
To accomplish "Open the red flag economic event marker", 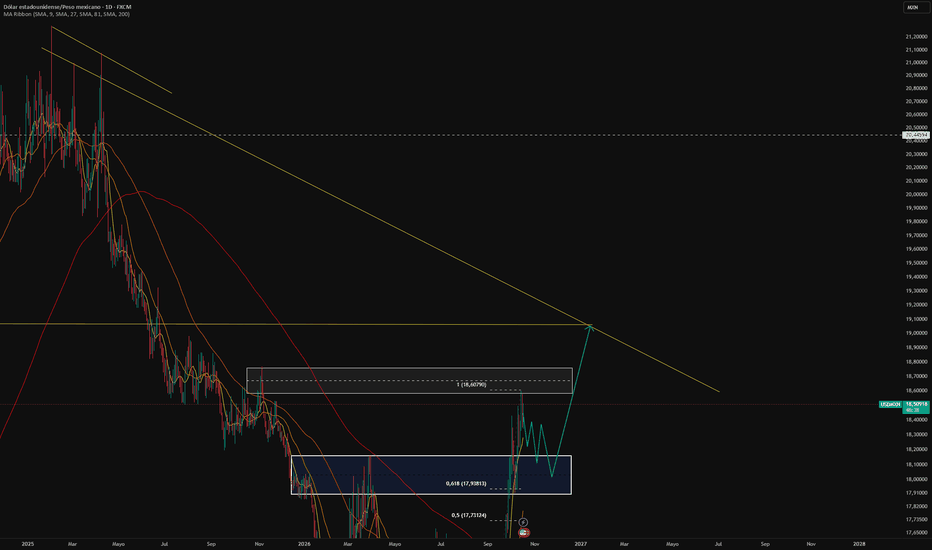I will pos(524,533).
